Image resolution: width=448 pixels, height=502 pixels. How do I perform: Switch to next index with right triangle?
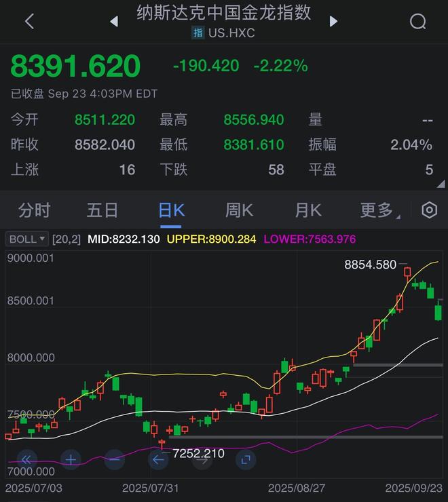(x=333, y=22)
